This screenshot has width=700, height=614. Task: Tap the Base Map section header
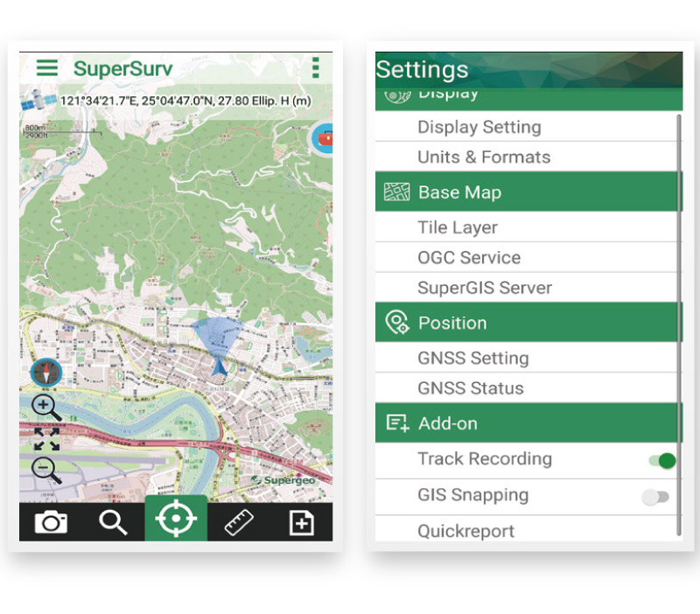click(x=528, y=192)
